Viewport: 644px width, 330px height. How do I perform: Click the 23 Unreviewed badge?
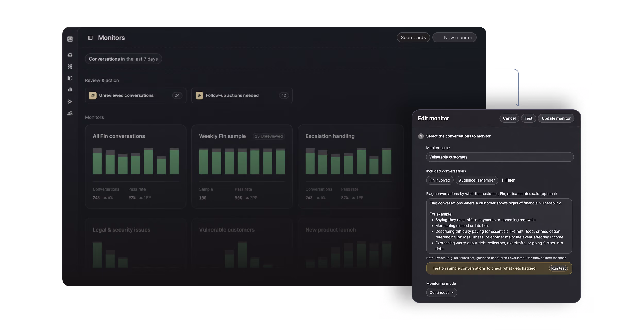pyautogui.click(x=269, y=136)
